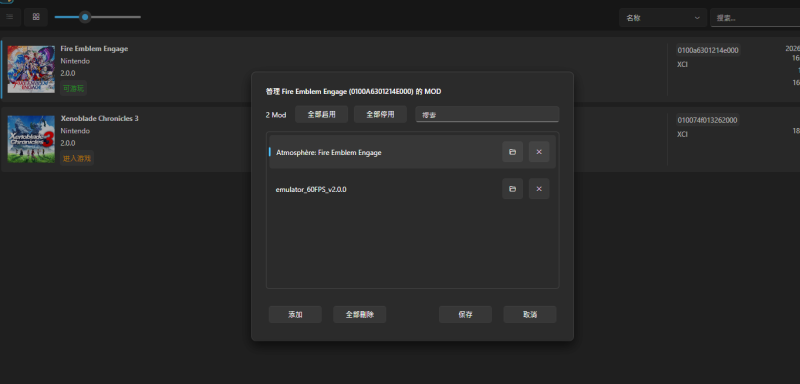The height and width of the screenshot is (384, 800).
Task: Open the 名称 sort dropdown
Action: [663, 18]
